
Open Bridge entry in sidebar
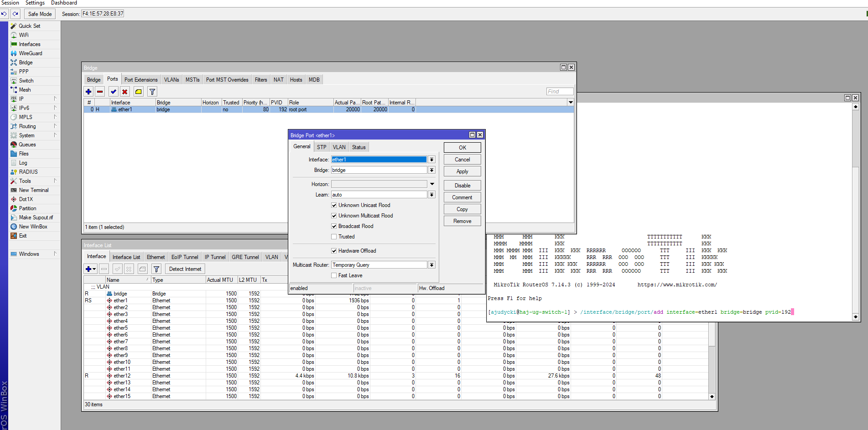[x=26, y=62]
